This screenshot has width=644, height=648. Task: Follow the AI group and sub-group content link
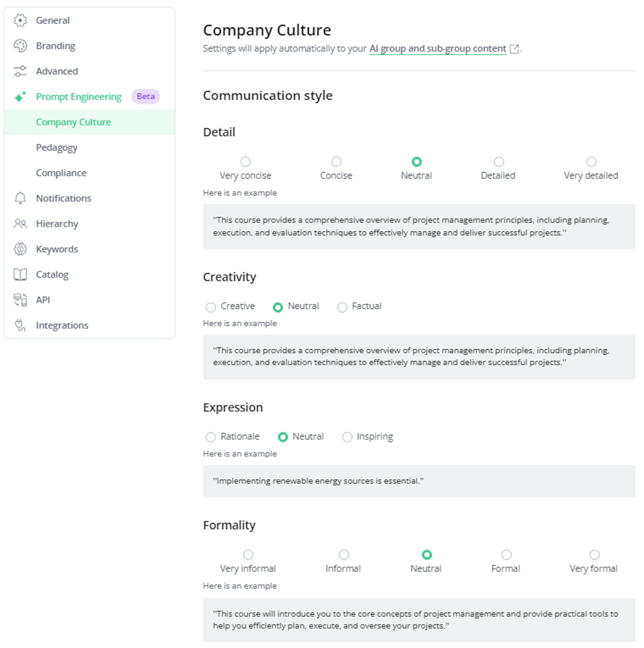click(x=438, y=49)
